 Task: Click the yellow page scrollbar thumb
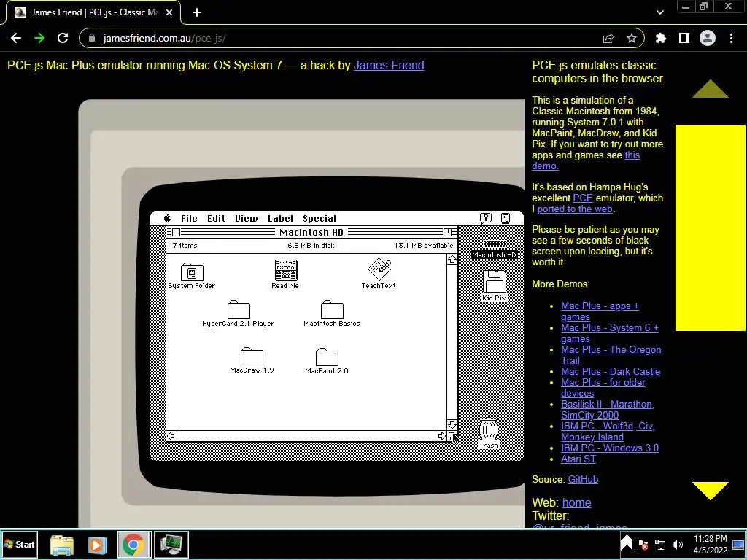click(711, 227)
